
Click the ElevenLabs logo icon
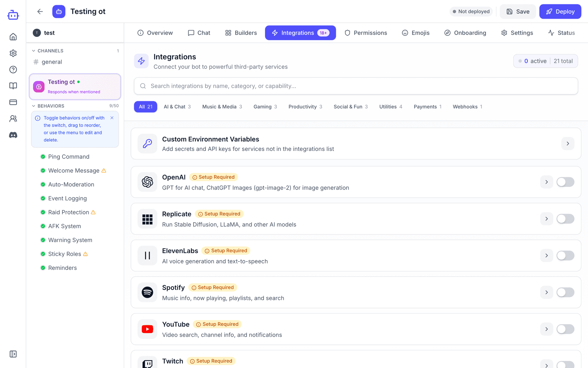pos(147,255)
